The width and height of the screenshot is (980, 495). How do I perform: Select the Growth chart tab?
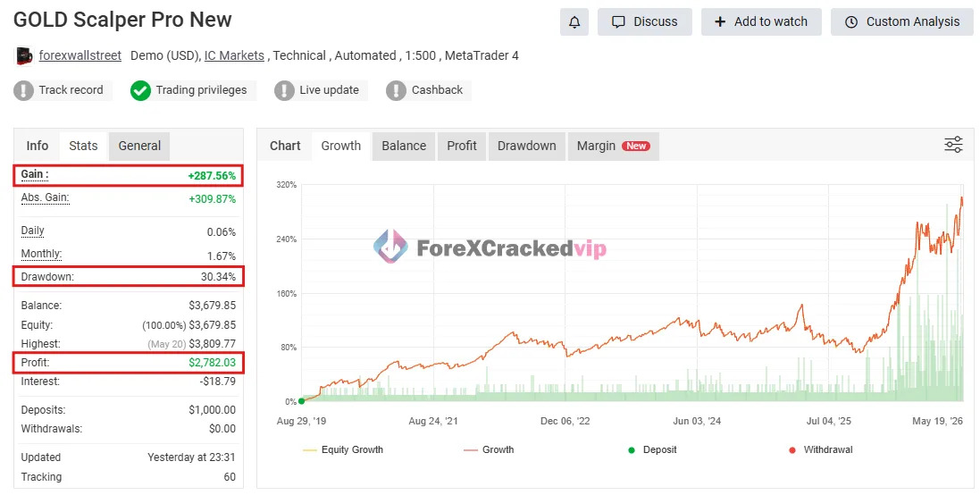point(341,146)
